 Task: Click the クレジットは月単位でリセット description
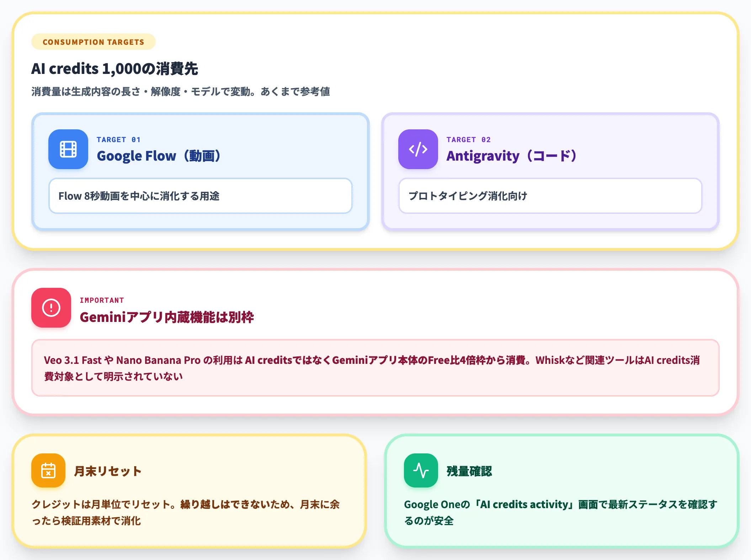[186, 512]
